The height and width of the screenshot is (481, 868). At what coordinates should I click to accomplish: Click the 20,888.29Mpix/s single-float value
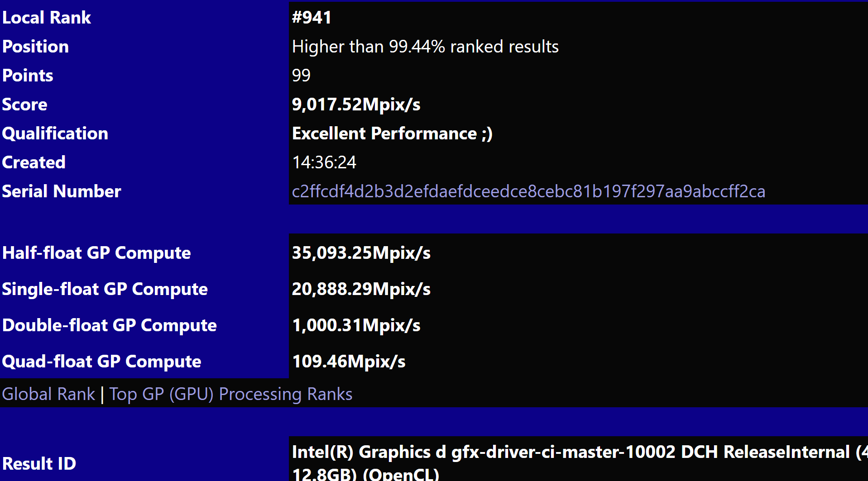click(361, 289)
